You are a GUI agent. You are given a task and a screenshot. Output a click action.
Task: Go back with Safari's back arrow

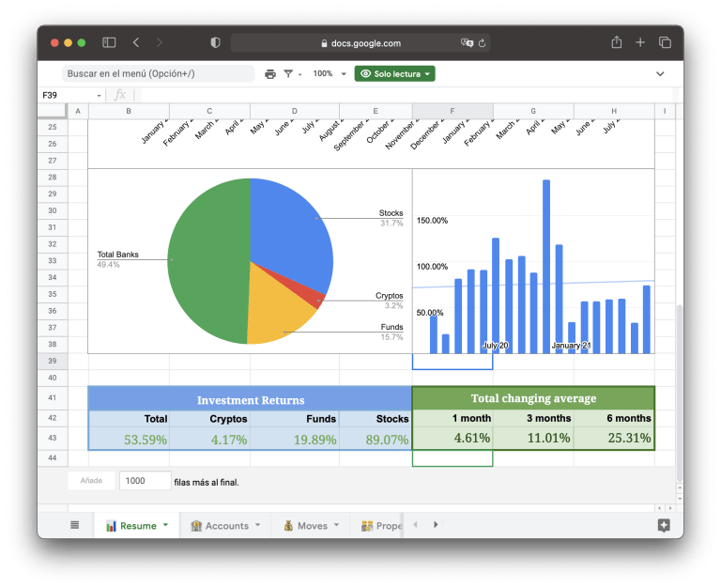[x=136, y=43]
